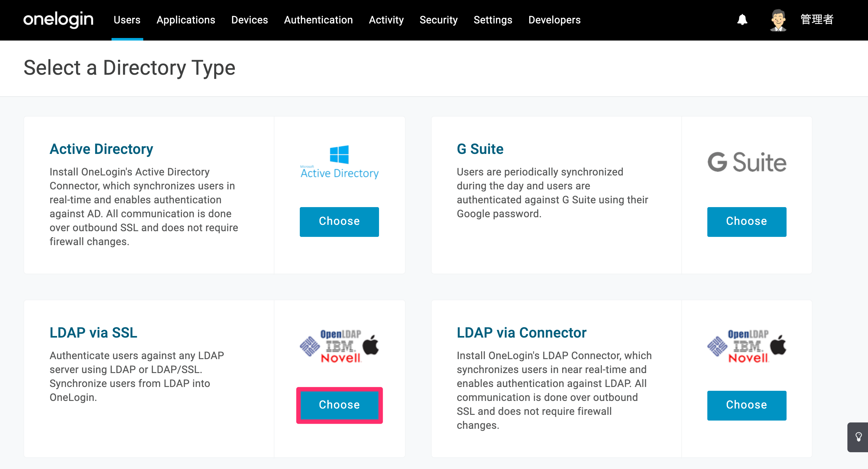Click the Select a Directory Type title
868x469 pixels.
coord(129,68)
